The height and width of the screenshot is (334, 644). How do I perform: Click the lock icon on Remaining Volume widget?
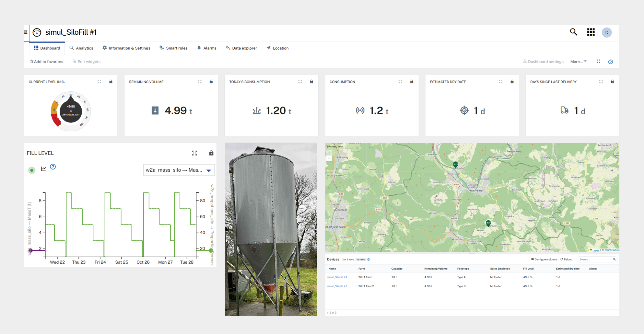[x=211, y=82]
